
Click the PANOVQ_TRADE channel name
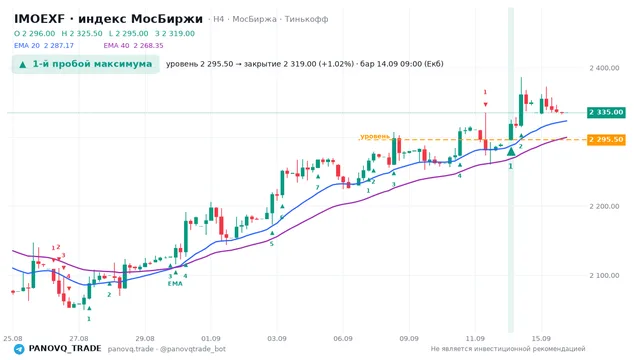(65, 349)
